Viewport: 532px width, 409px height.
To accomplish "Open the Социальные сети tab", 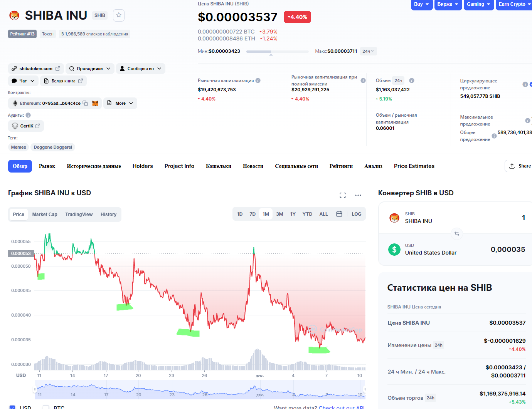I will [x=296, y=166].
